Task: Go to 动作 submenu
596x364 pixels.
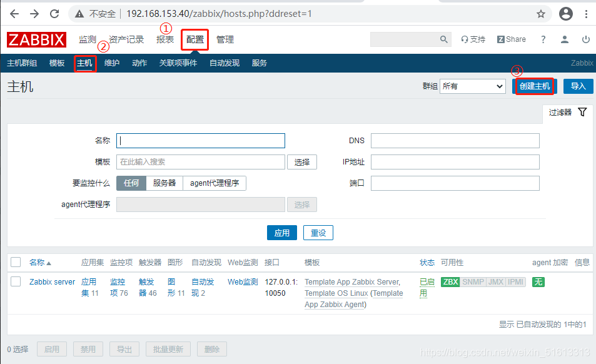Action: [139, 63]
